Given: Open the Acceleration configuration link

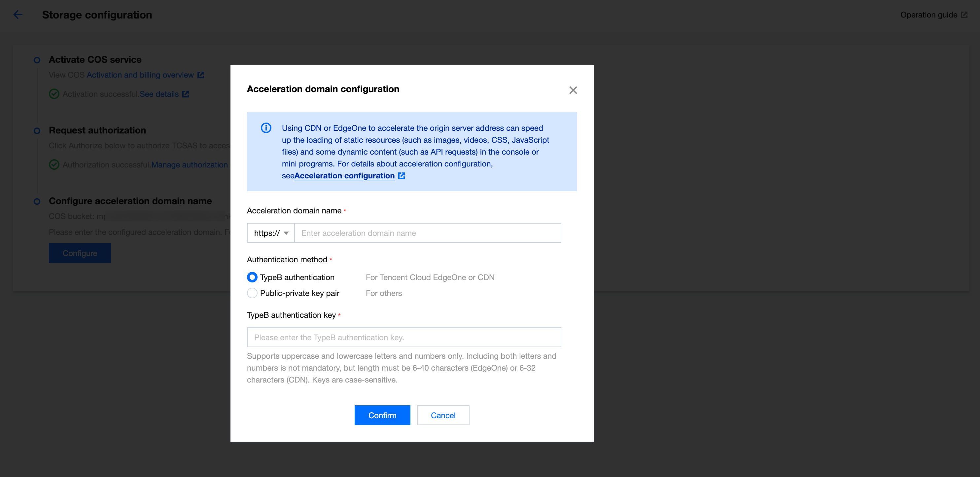Looking at the screenshot, I should [x=344, y=175].
